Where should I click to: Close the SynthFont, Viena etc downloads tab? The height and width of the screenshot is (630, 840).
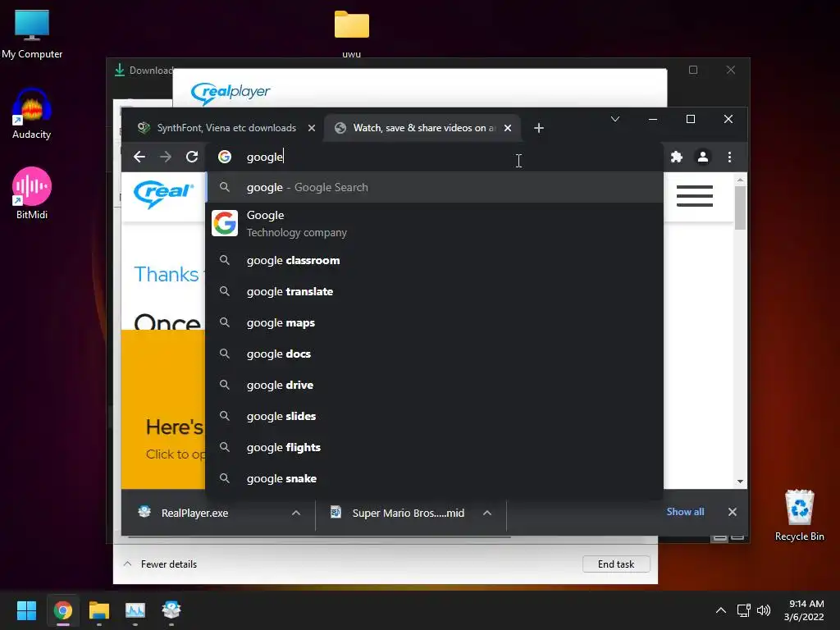pyautogui.click(x=312, y=128)
